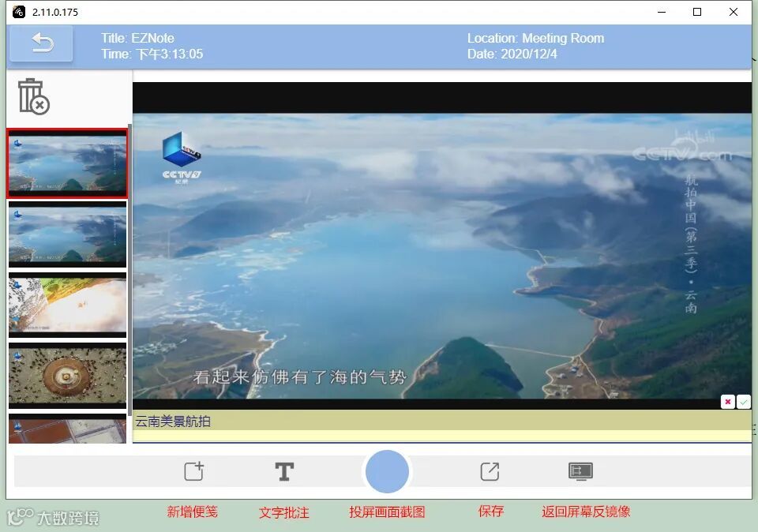Return to screen mirroring icon
Viewport: 758px width, 532px height.
click(x=580, y=471)
